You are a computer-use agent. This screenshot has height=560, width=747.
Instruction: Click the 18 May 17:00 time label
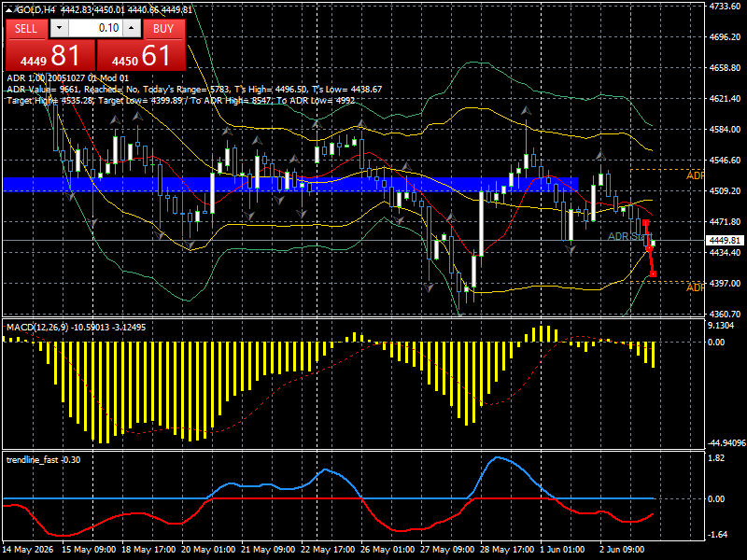click(x=148, y=549)
